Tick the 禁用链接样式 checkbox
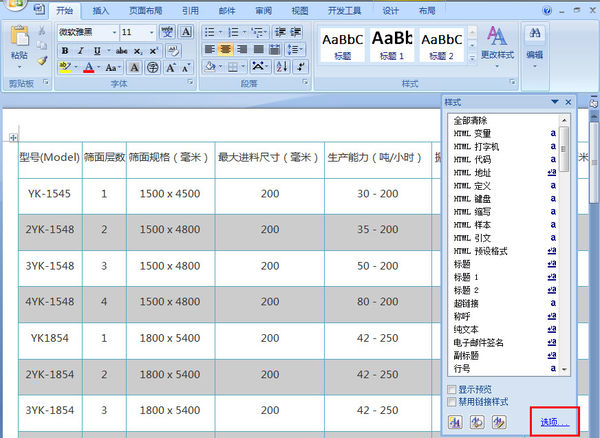Image resolution: width=600 pixels, height=438 pixels. click(452, 401)
